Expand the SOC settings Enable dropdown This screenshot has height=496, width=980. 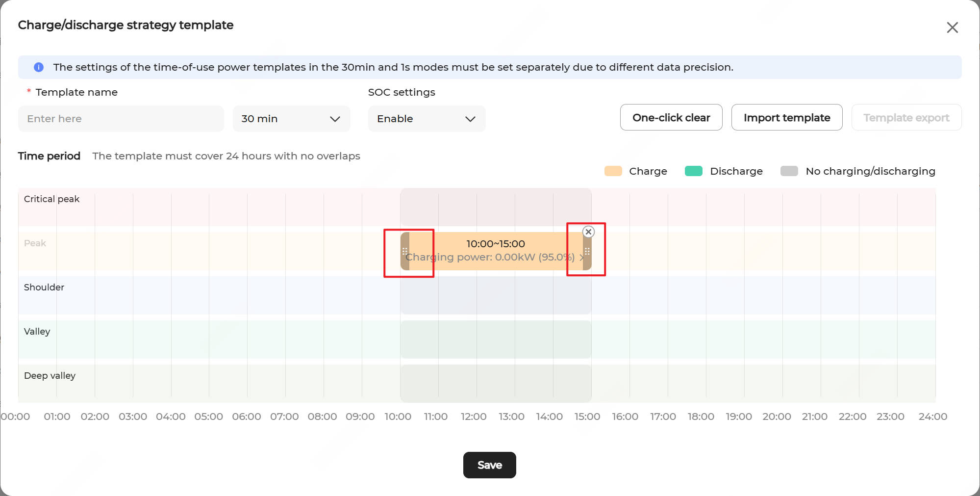[x=427, y=119]
